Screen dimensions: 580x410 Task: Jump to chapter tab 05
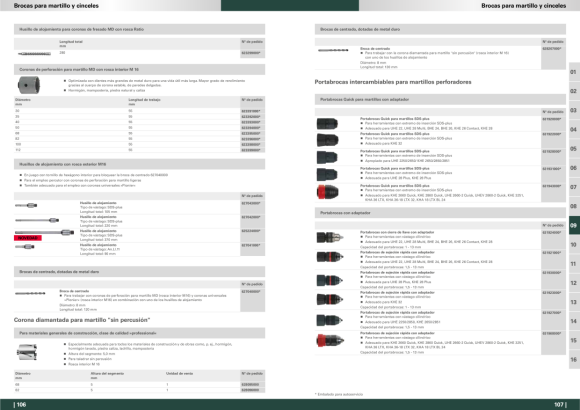pyautogui.click(x=574, y=149)
